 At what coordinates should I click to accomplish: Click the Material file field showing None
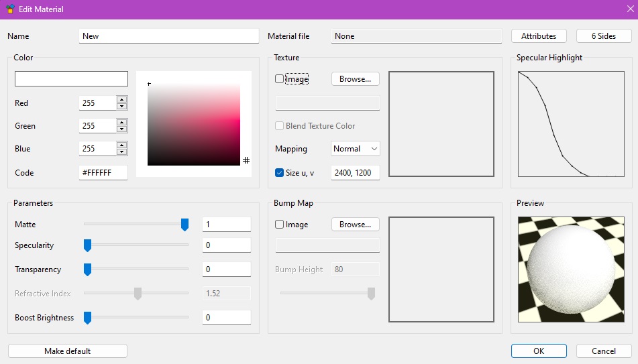tap(417, 36)
